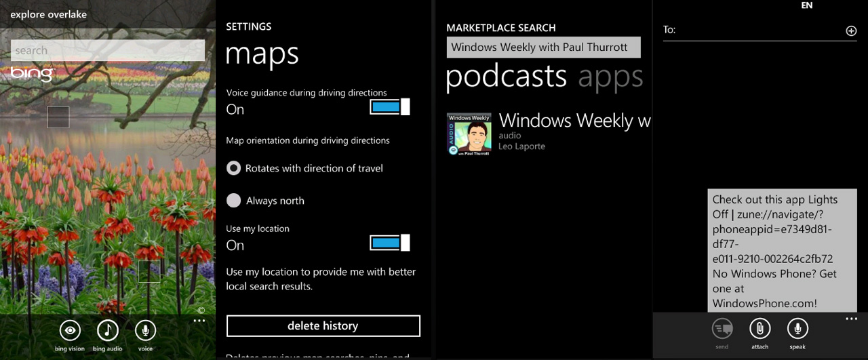The height and width of the screenshot is (360, 868).
Task: Click the Marketplace search text field
Action: pos(543,47)
